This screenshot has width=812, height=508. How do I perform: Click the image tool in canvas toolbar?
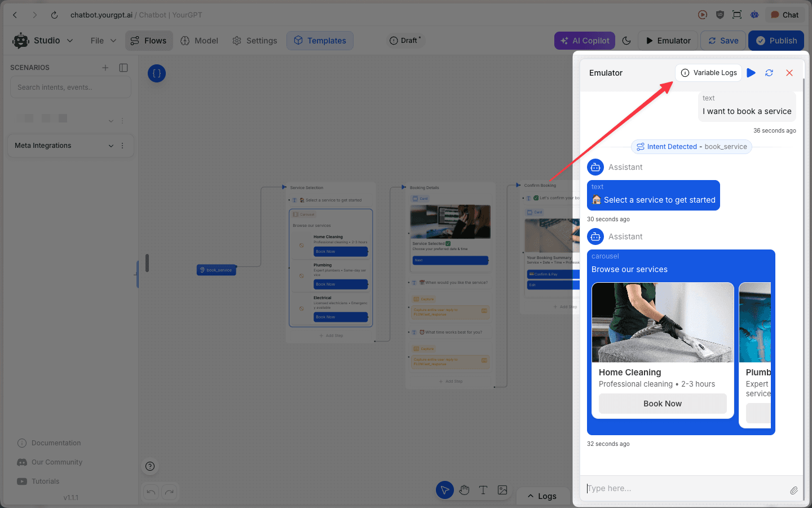click(x=502, y=490)
